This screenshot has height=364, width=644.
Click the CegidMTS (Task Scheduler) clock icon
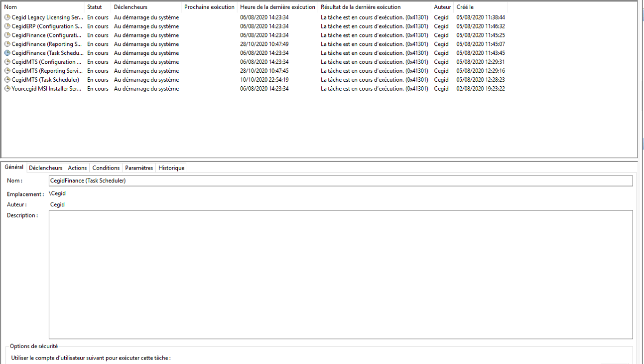(x=7, y=80)
